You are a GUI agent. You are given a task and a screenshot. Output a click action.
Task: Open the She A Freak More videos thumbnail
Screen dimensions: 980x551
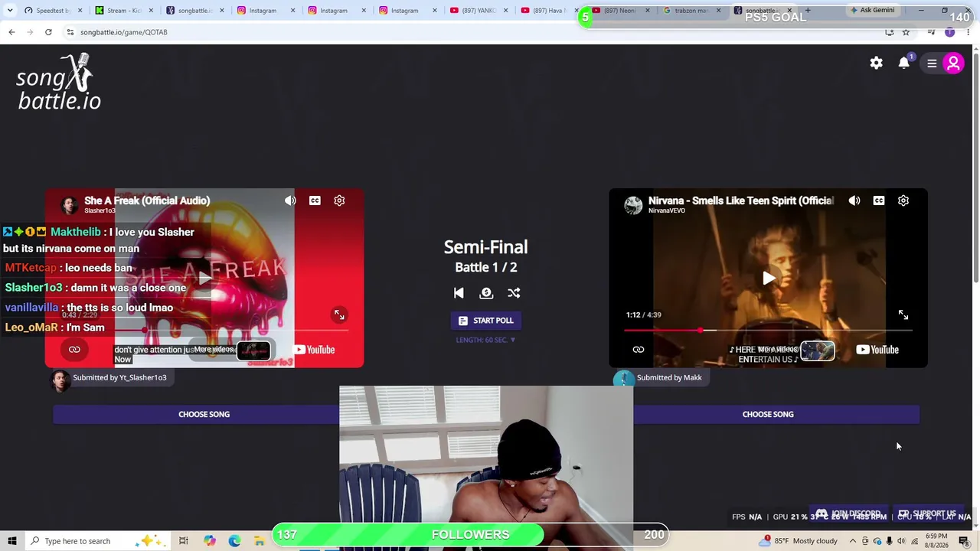(253, 350)
